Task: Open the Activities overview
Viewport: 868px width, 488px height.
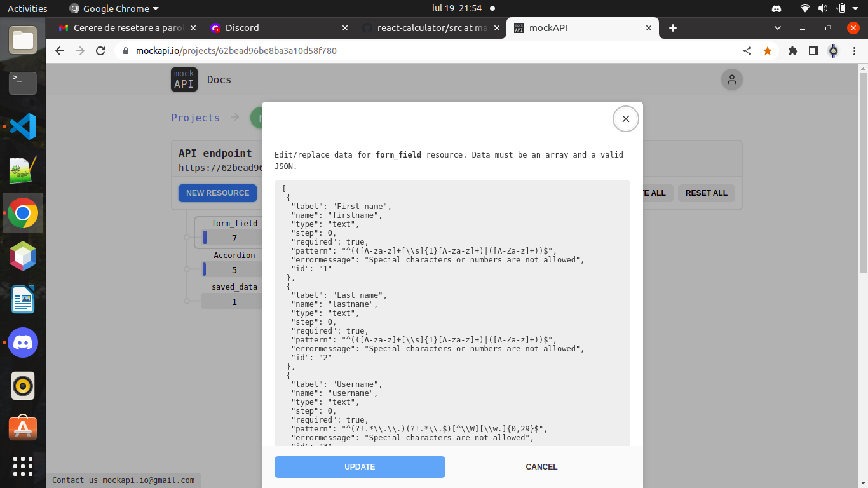Action: (27, 8)
